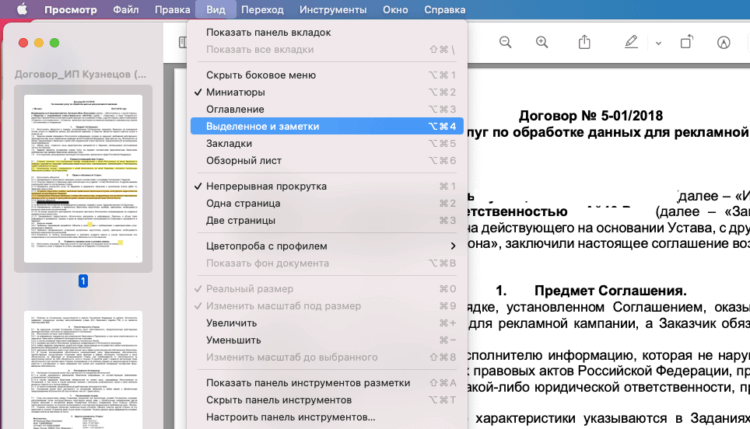Click the page number 1 badge
The width and height of the screenshot is (750, 429).
tap(83, 281)
